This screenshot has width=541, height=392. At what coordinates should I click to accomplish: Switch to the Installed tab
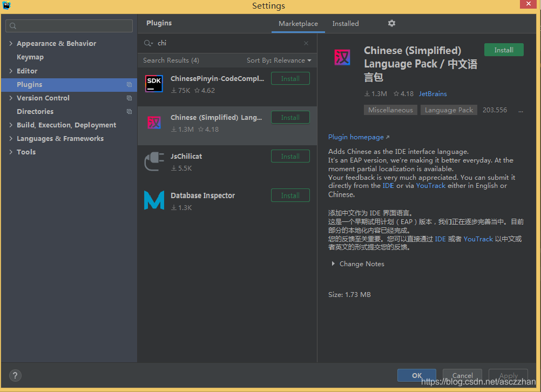346,23
